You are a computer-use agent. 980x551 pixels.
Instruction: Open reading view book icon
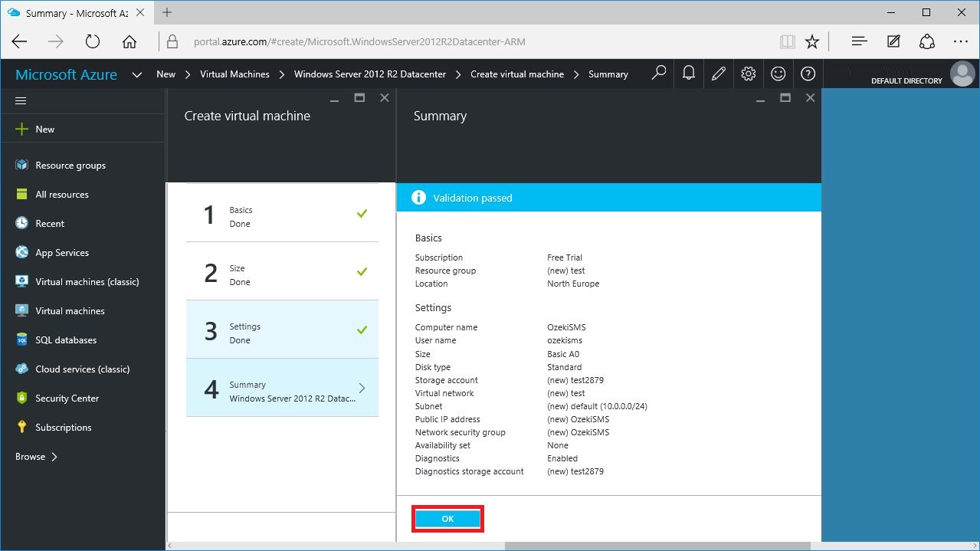[786, 41]
